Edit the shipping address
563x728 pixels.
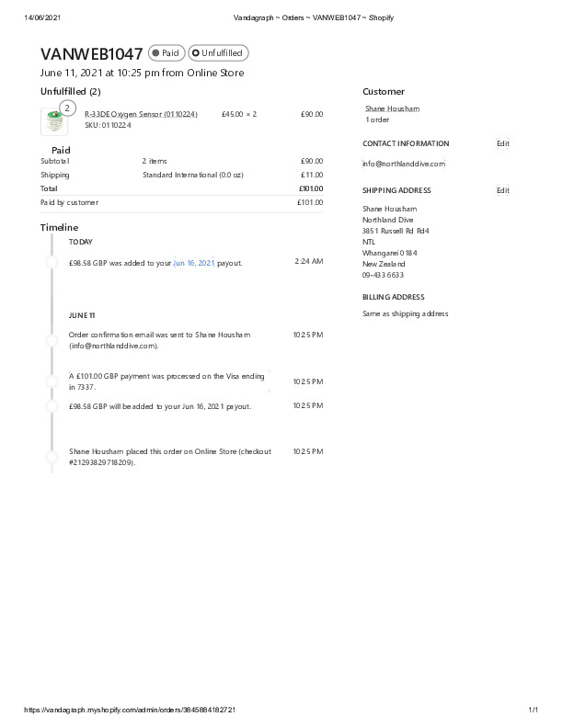[x=502, y=190]
